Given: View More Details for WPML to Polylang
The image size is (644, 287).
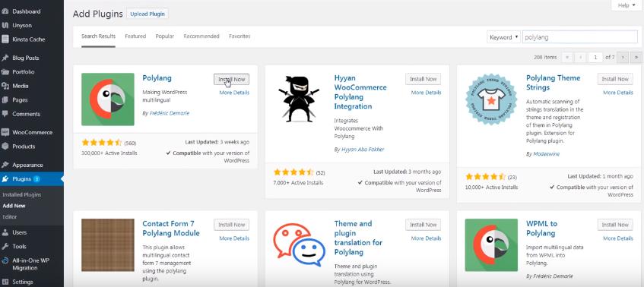Looking at the screenshot, I should [617, 238].
